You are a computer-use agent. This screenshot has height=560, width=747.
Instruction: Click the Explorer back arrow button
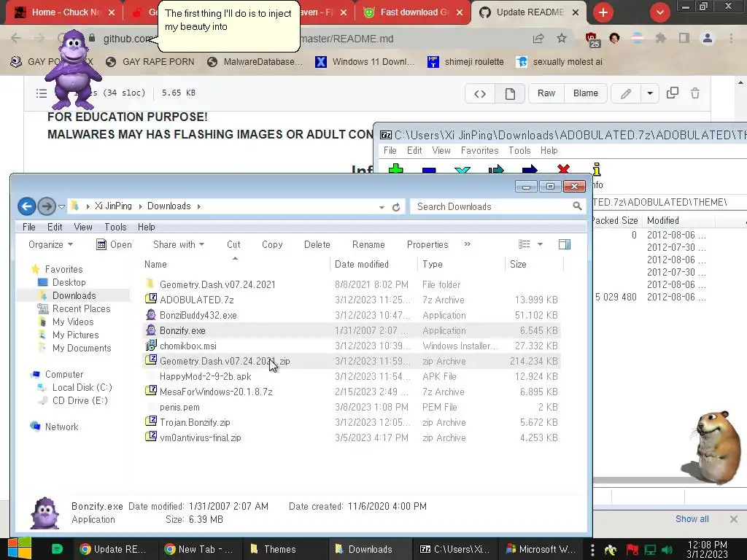27,206
